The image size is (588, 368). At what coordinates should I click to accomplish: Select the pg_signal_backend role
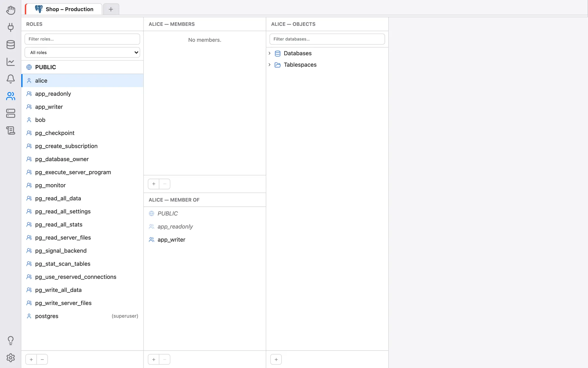[x=82, y=251]
